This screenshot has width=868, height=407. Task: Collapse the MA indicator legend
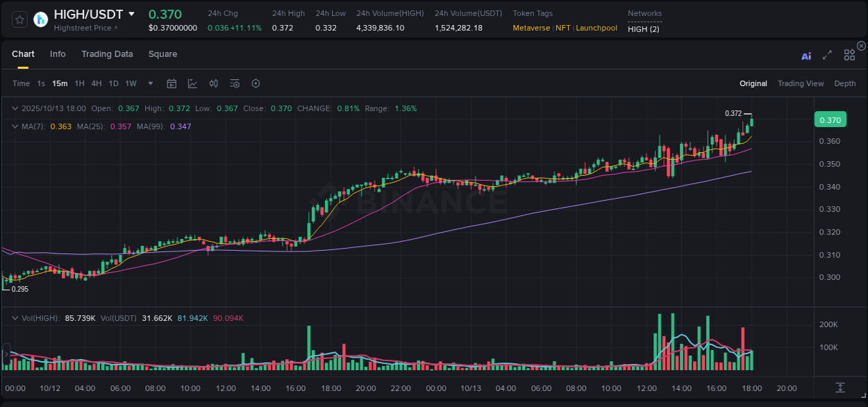pos(15,126)
